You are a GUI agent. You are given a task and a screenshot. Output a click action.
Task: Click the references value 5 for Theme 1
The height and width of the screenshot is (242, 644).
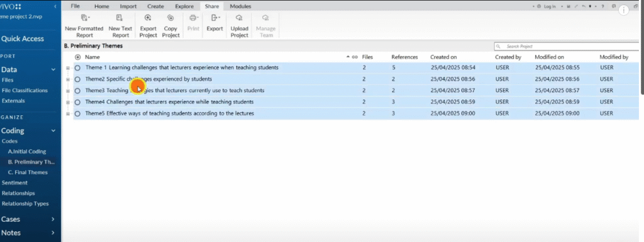(x=394, y=67)
